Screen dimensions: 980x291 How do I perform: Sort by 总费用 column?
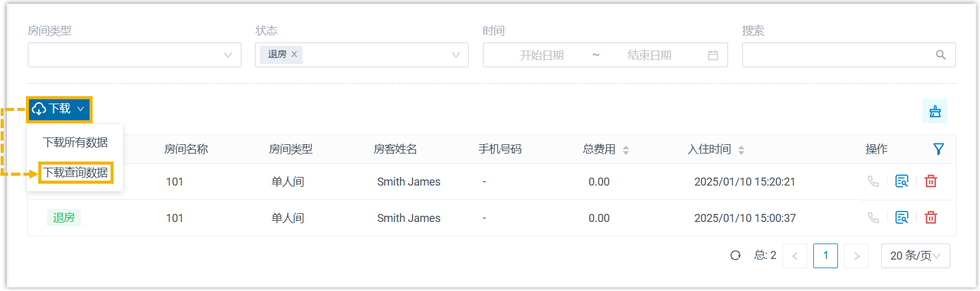[x=626, y=150]
